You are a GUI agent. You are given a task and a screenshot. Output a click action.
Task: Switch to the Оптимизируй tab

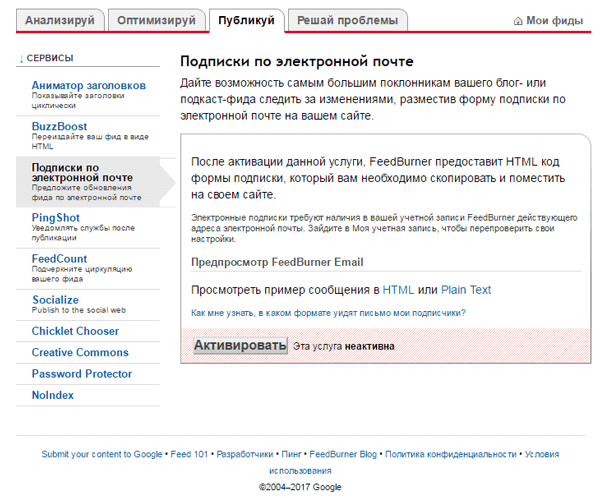coord(155,20)
